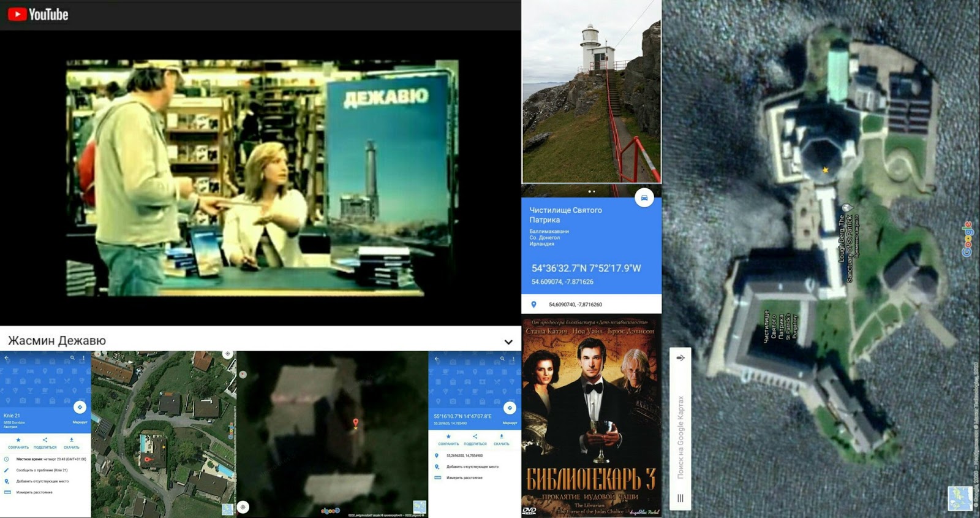Screen dimensions: 980x518
Task: Share Knie 21 via ПОДЕЛИТЬСЯ
Action: (x=45, y=443)
